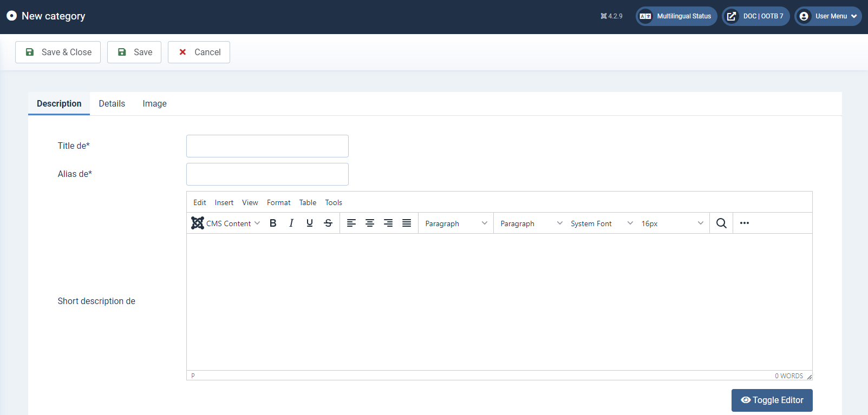This screenshot has width=868, height=415.
Task: Open the DOC | OOTB 7 link
Action: (x=756, y=16)
